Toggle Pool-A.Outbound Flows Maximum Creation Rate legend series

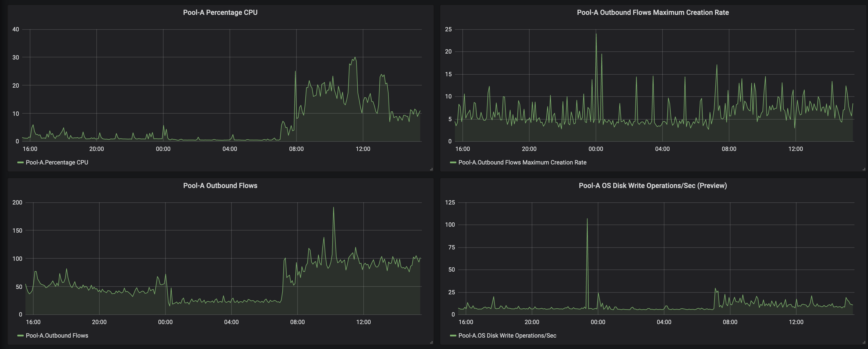pyautogui.click(x=522, y=162)
